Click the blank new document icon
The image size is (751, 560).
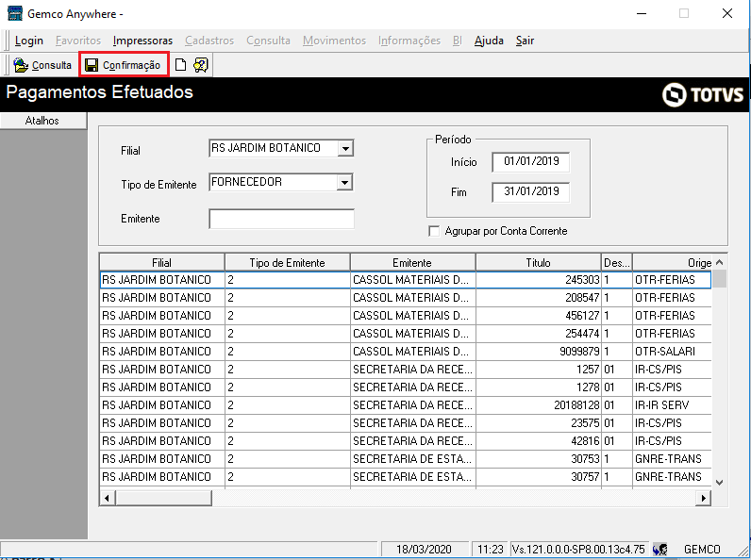click(180, 65)
